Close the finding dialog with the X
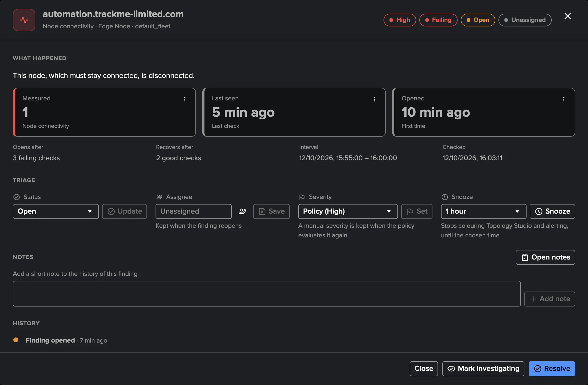The height and width of the screenshot is (385, 588). [x=567, y=16]
